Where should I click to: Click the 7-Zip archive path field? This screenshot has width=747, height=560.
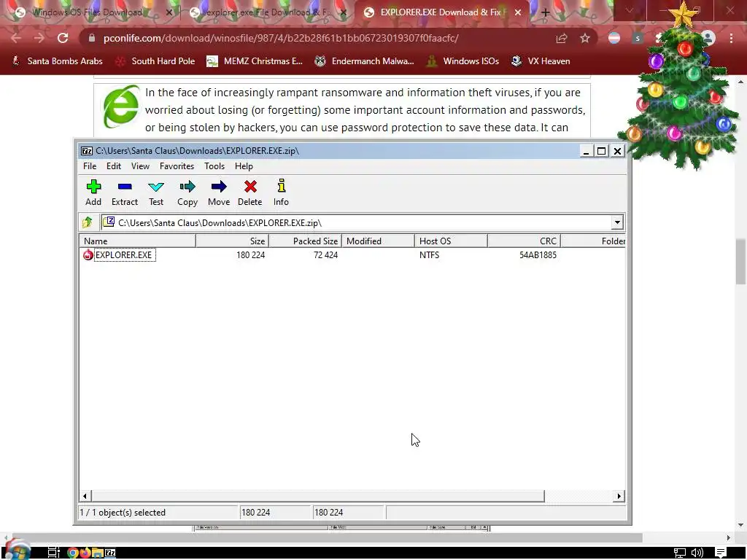point(357,222)
